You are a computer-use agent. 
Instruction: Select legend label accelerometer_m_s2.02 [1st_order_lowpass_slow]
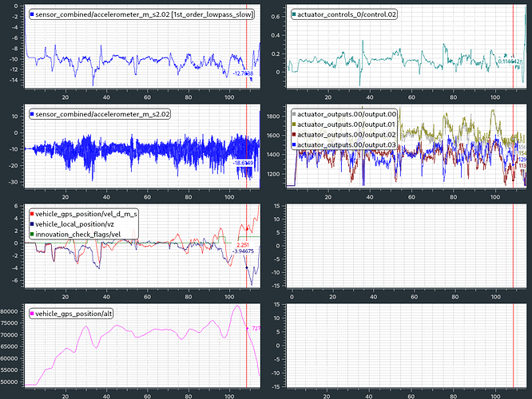144,14
